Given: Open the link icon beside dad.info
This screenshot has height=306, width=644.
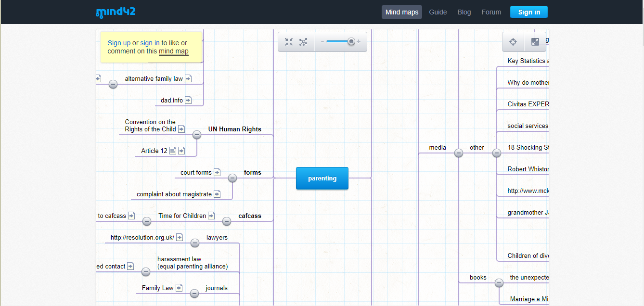Looking at the screenshot, I should (x=188, y=100).
